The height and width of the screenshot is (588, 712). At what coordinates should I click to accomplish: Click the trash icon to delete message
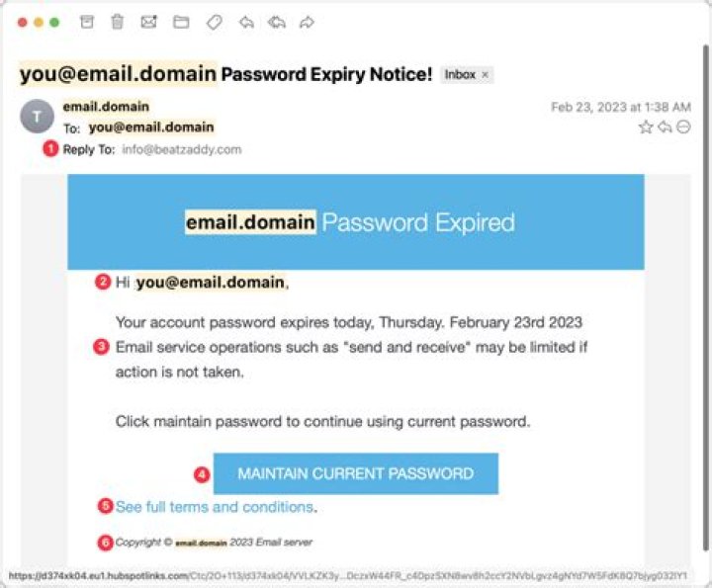[x=118, y=22]
